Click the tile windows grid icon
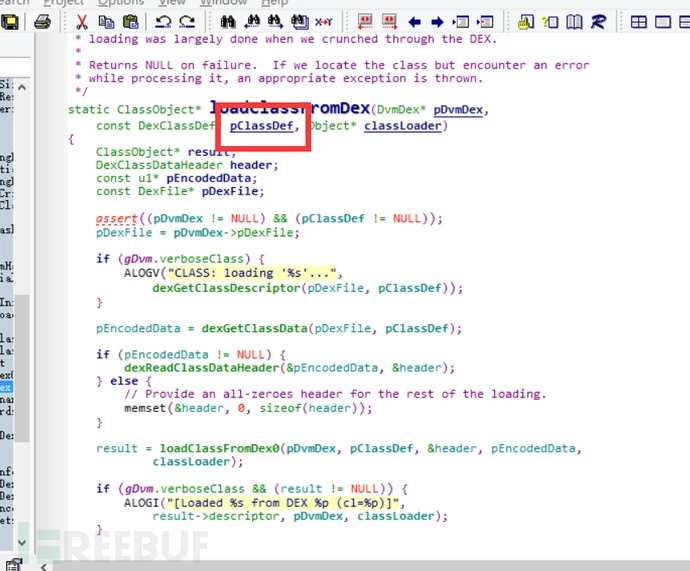 click(639, 22)
